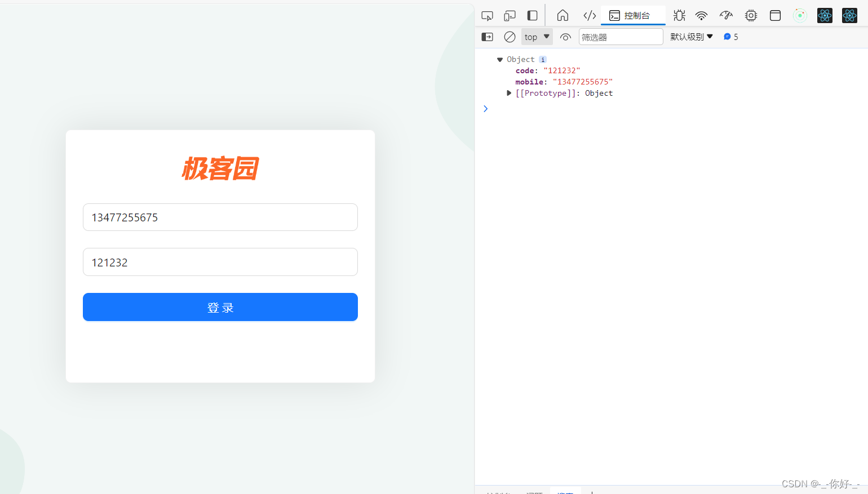The width and height of the screenshot is (868, 494).
Task: Focus the 筛选器 filter field
Action: coord(621,37)
